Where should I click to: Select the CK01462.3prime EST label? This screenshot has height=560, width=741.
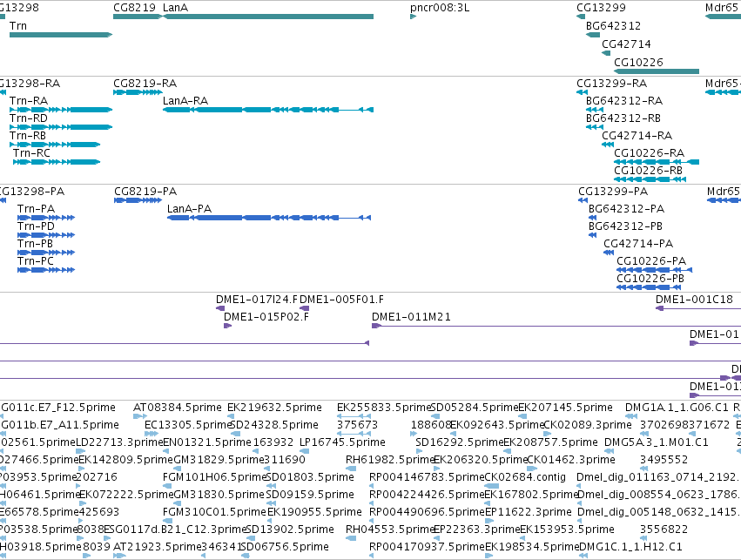571,460
